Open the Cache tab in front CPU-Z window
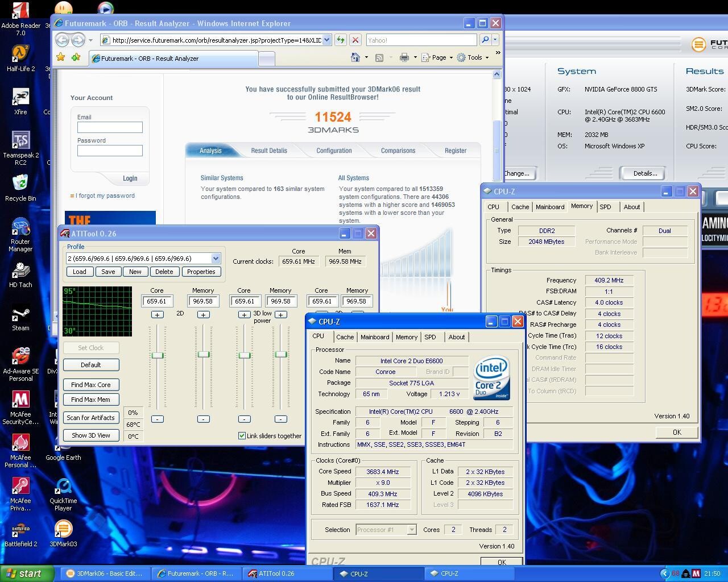 345,337
